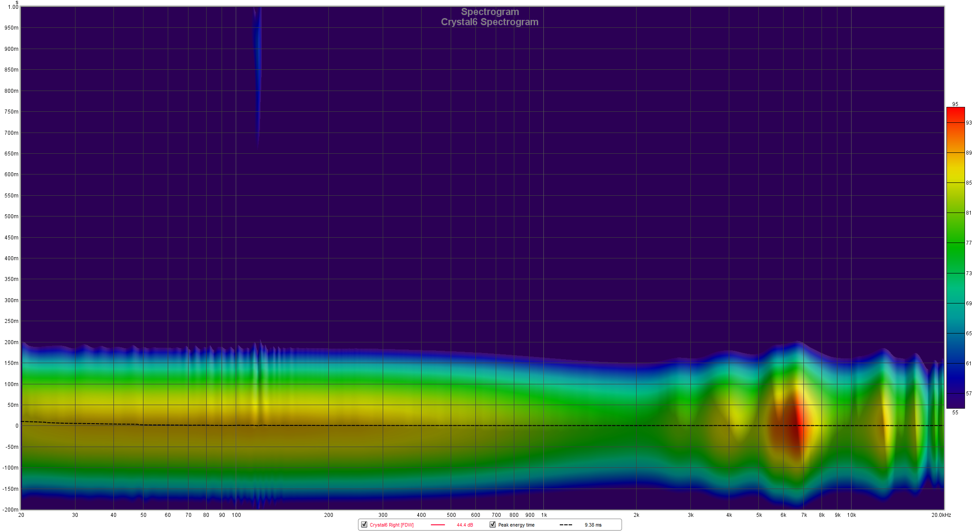The height and width of the screenshot is (531, 980).
Task: Click the 1.00 label atop time axis
Action: (x=13, y=7)
